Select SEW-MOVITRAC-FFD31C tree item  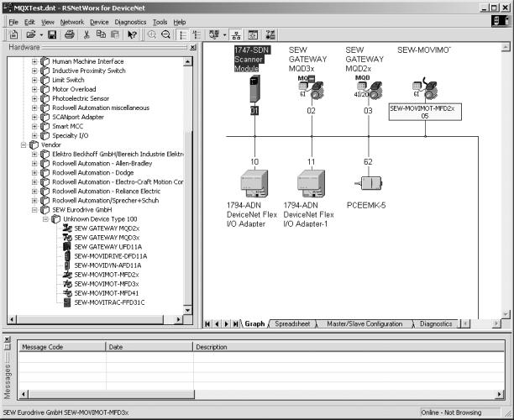point(109,302)
